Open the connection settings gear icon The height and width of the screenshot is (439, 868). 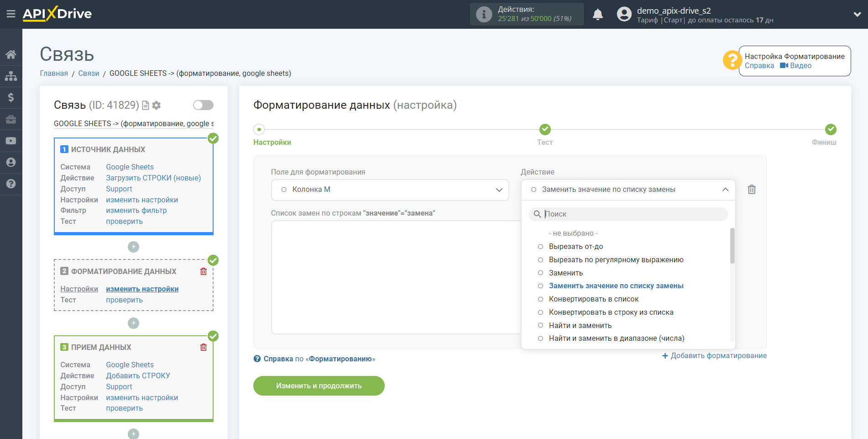(x=157, y=106)
